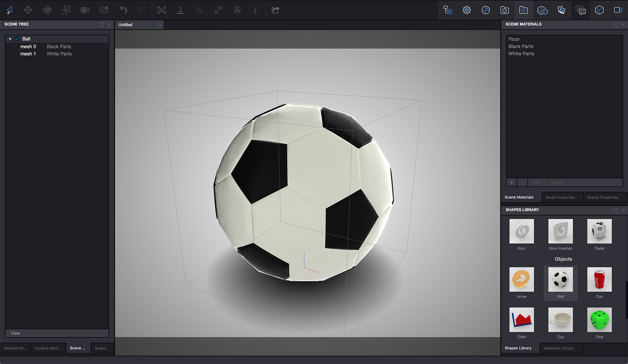This screenshot has width=628, height=364.
Task: Switch to the camera view icon
Action: pos(618,10)
